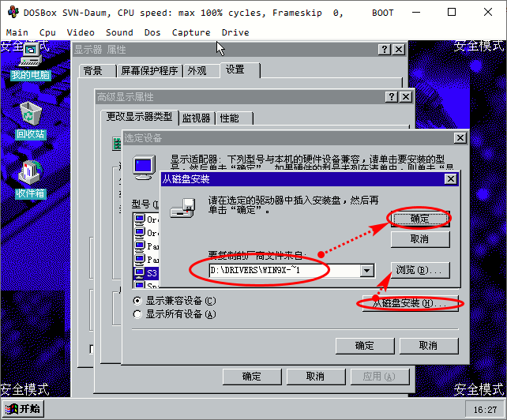The height and width of the screenshot is (420, 507).
Task: Open the Video menu in DOSBox
Action: [81, 32]
